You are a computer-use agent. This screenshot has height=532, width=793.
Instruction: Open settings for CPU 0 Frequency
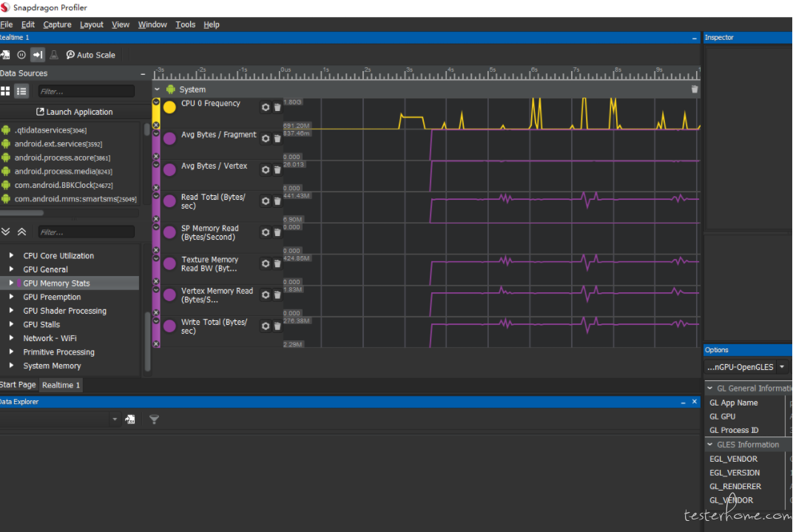(x=266, y=107)
